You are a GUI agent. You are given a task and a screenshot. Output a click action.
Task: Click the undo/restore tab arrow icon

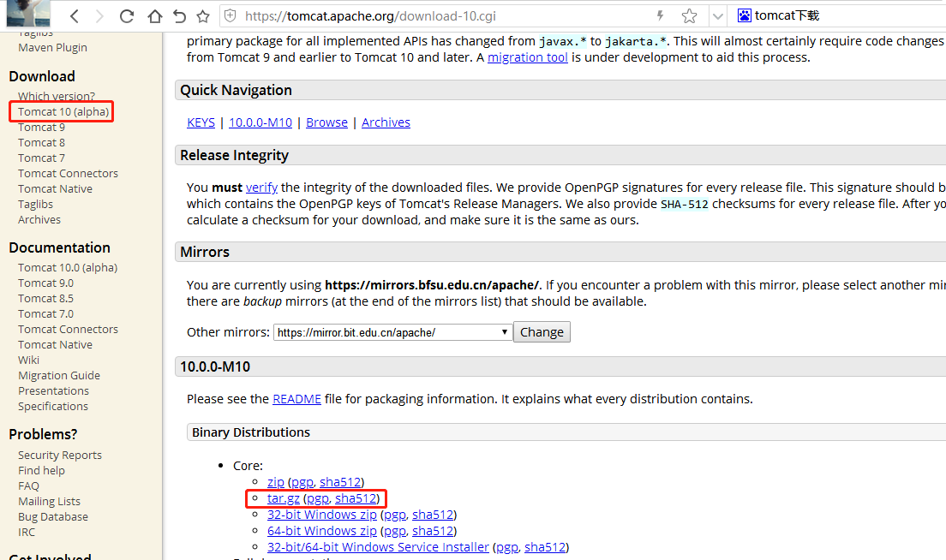click(179, 16)
